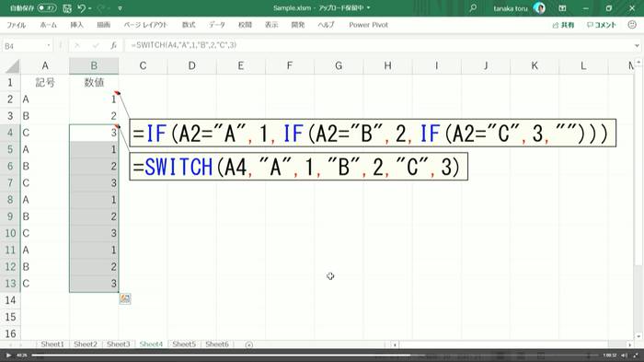Open the Quick Access Toolbar customize dropdown
The image size is (644, 362).
pyautogui.click(x=120, y=8)
